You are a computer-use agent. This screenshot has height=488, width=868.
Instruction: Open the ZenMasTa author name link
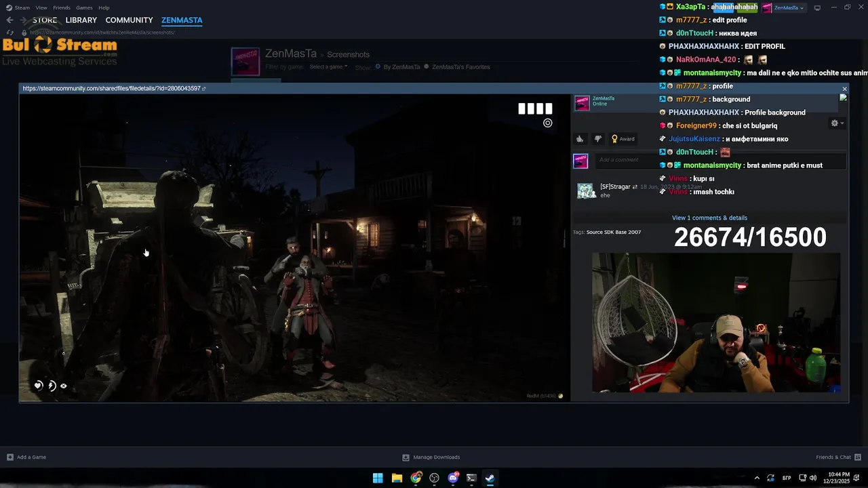coord(604,98)
